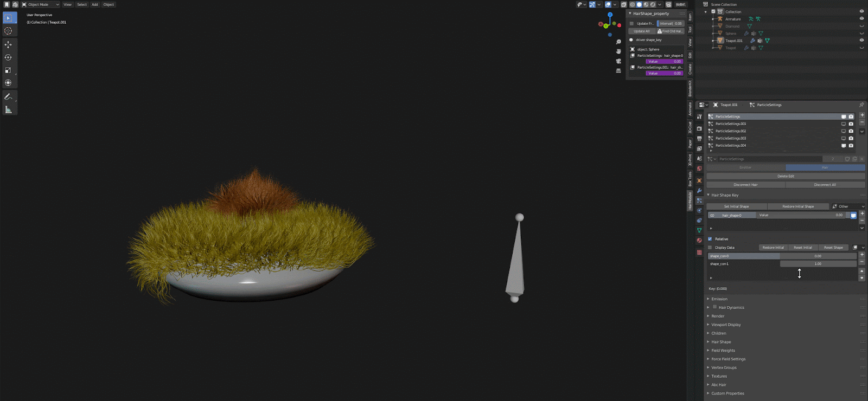Show the hidden Diamond object
Screen dimensions: 868x401
click(x=861, y=26)
